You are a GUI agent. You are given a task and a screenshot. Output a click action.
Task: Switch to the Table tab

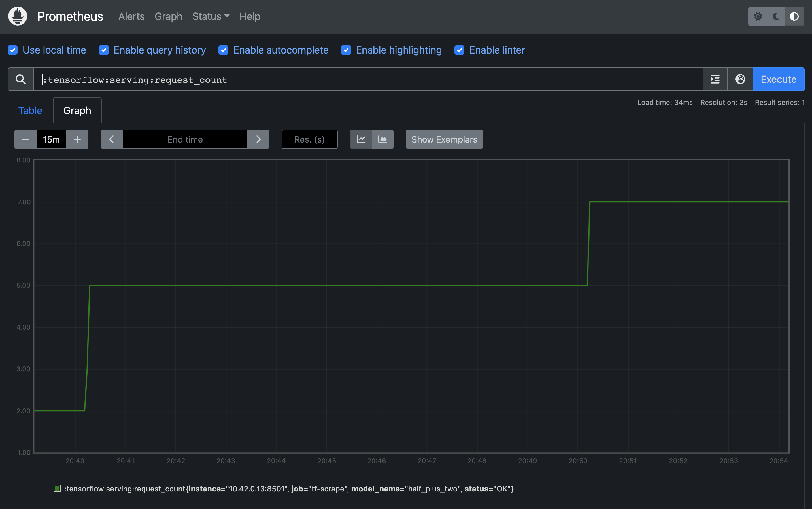pyautogui.click(x=30, y=109)
